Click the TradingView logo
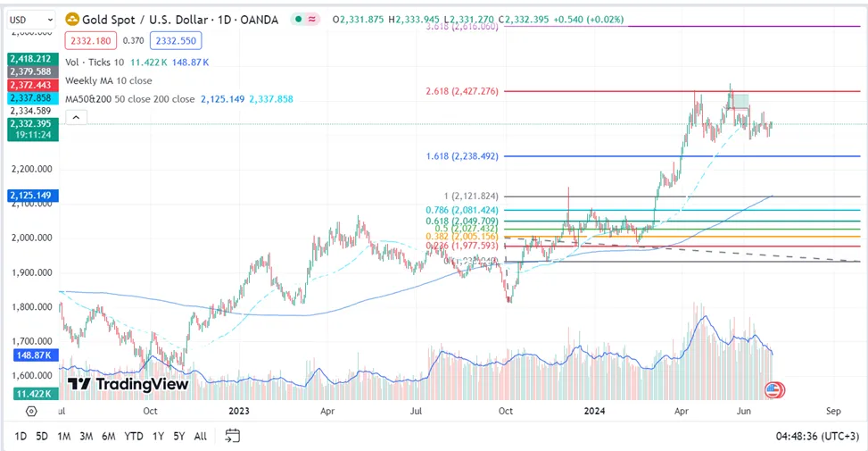The width and height of the screenshot is (868, 451). [128, 384]
